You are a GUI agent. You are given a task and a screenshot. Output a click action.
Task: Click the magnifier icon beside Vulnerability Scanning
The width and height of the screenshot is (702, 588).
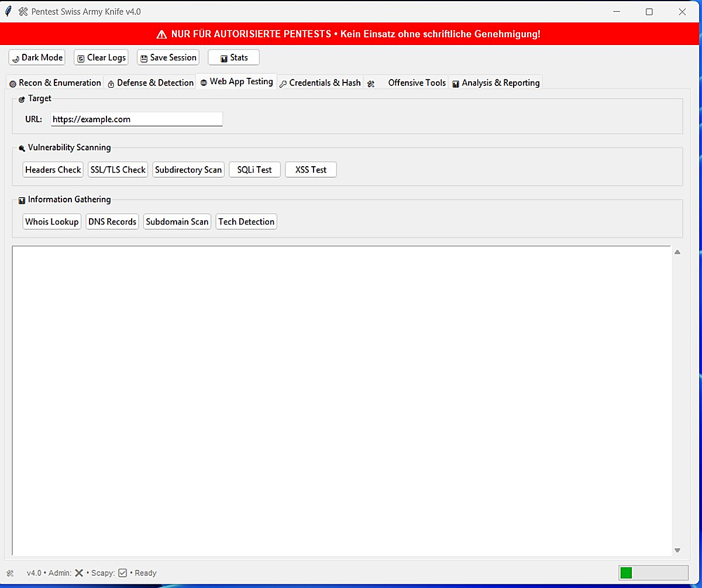click(x=22, y=149)
